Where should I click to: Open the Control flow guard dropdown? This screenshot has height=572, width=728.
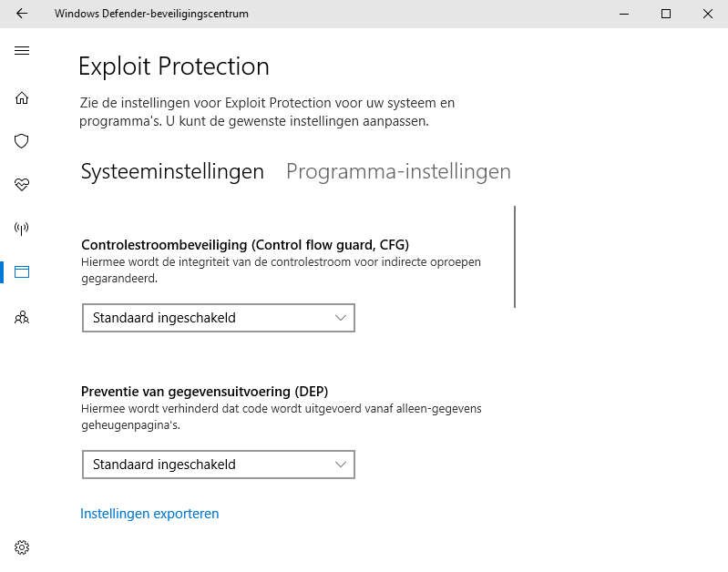pyautogui.click(x=218, y=318)
